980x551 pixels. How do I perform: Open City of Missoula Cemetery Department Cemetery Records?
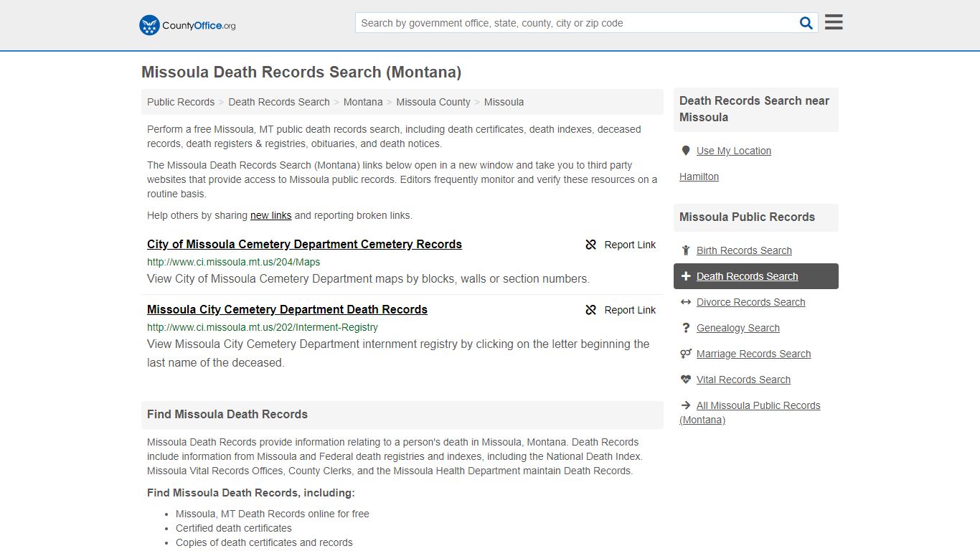pyautogui.click(x=304, y=244)
